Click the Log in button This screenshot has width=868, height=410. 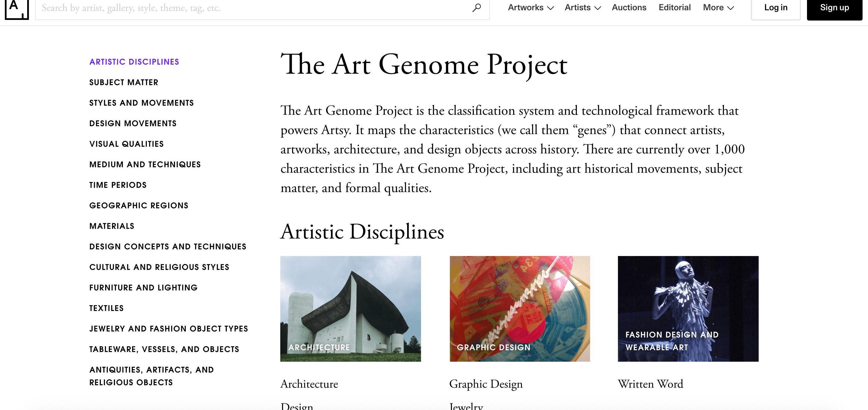click(x=776, y=8)
